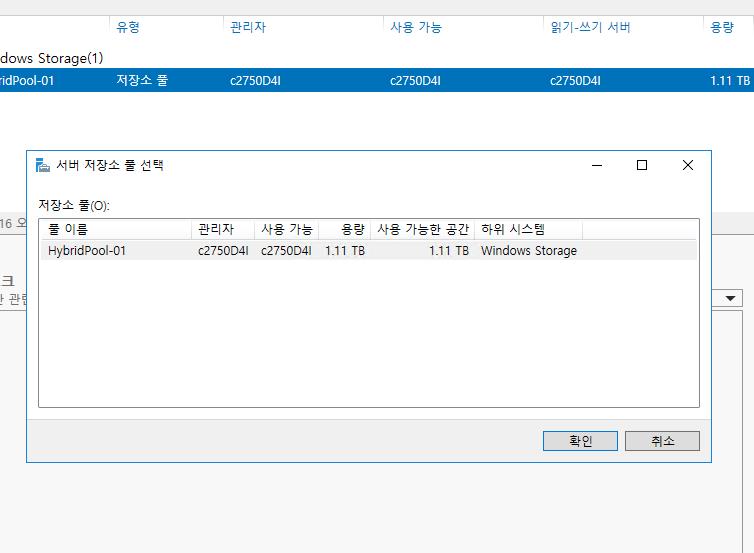The width and height of the screenshot is (754, 553).
Task: Sort by 사용 가능 column in the dialog
Action: click(x=287, y=229)
